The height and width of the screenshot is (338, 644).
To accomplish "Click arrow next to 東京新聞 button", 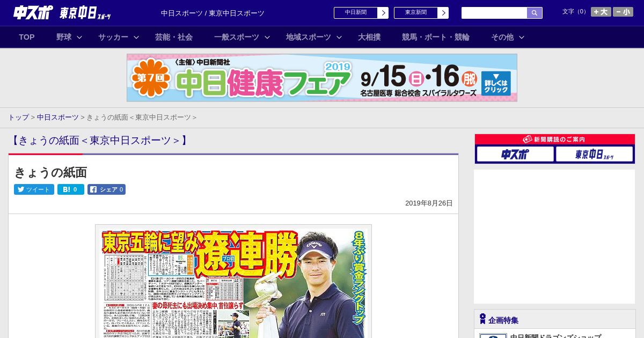I will click(x=443, y=13).
